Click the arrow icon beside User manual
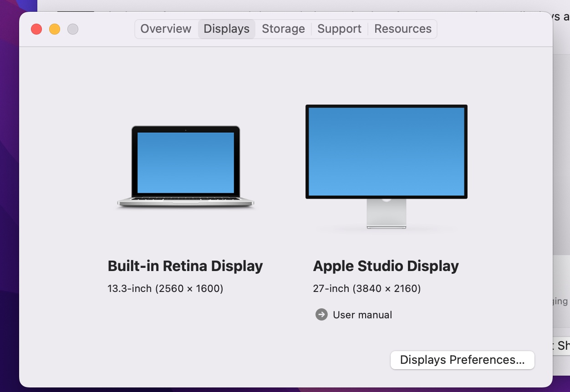570x392 pixels. (321, 315)
